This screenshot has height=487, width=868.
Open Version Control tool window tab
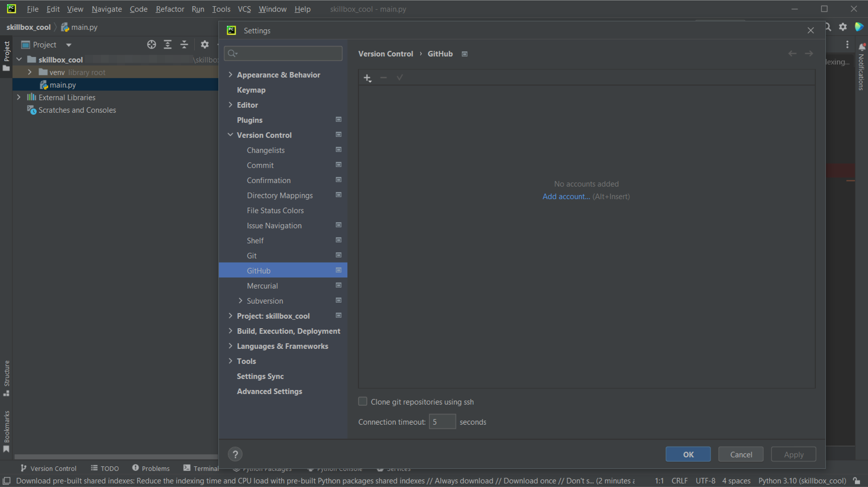pyautogui.click(x=49, y=468)
